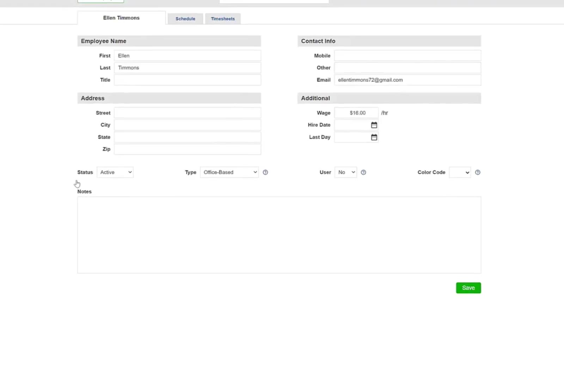
Task: Click the Employee Name section header
Action: coord(169,41)
